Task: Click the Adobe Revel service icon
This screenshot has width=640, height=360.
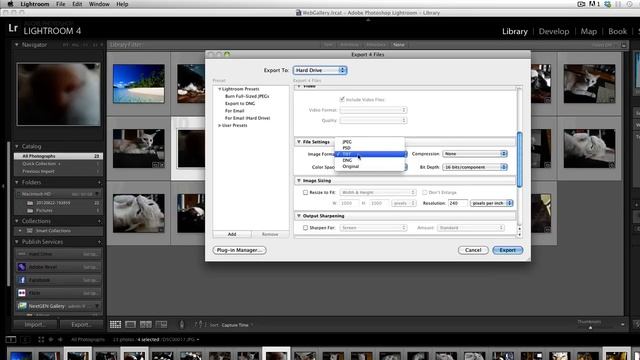Action: (x=22, y=267)
